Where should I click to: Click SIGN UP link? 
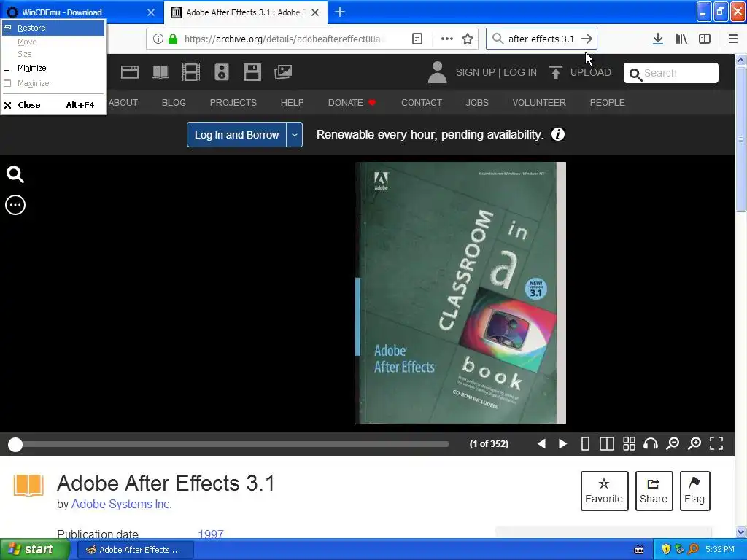[476, 72]
